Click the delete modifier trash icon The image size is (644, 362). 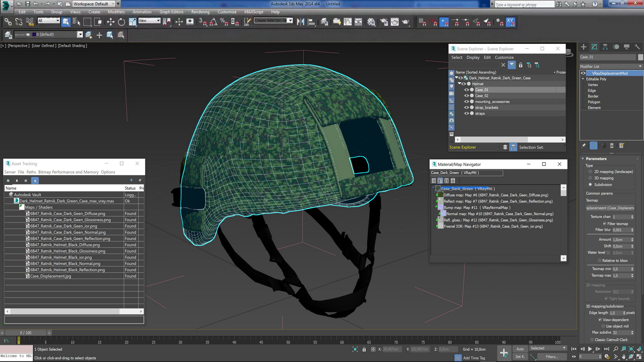click(x=611, y=145)
